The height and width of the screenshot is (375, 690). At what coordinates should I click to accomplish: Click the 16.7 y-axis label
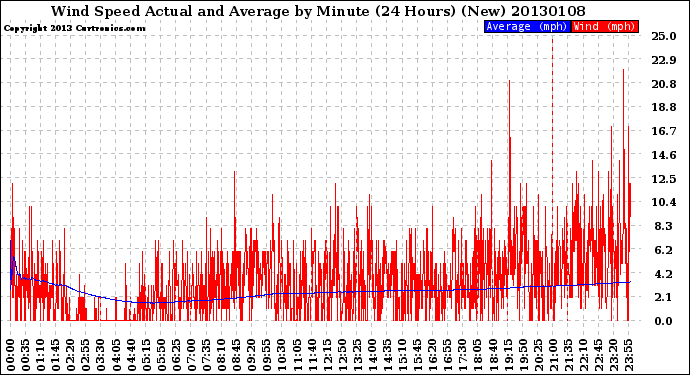[x=664, y=131]
